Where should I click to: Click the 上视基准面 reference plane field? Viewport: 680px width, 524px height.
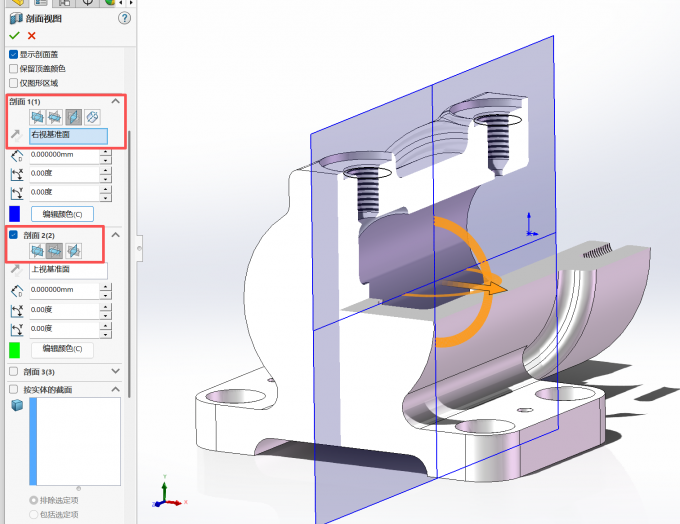pyautogui.click(x=69, y=270)
